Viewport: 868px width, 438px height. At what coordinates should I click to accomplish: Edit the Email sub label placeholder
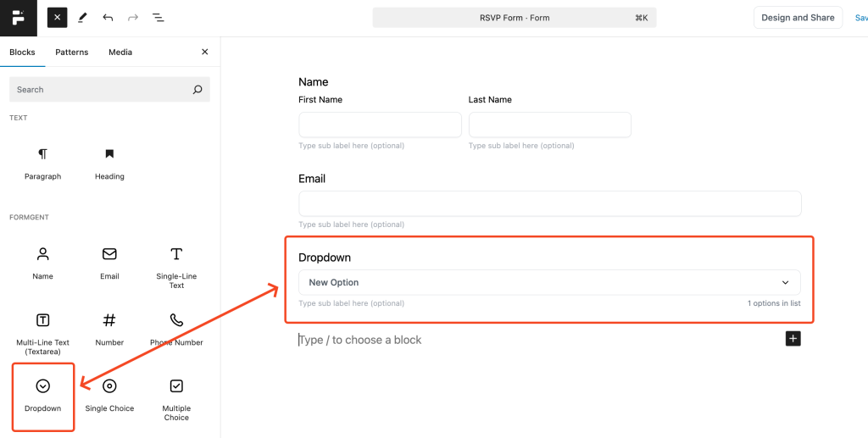click(x=352, y=225)
